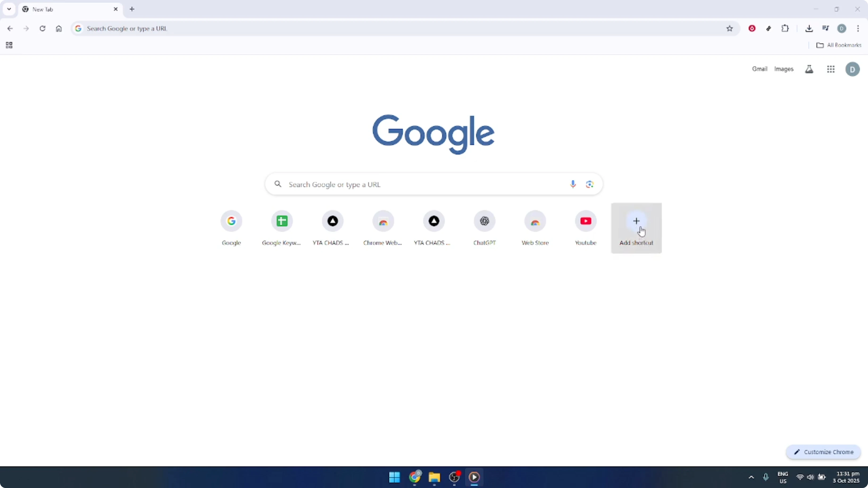This screenshot has width=868, height=488.
Task: Click the microphone tray icon
Action: [766, 477]
